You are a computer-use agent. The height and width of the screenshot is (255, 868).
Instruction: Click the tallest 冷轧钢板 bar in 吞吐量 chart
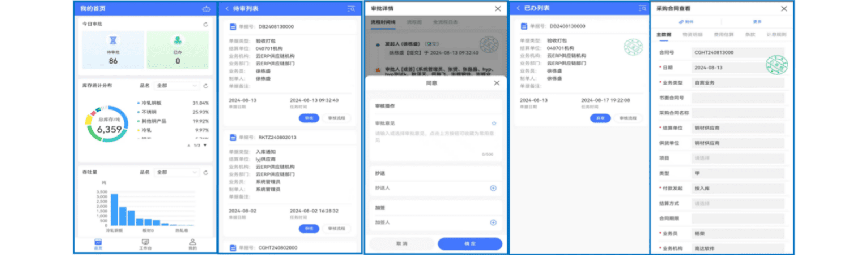click(114, 209)
